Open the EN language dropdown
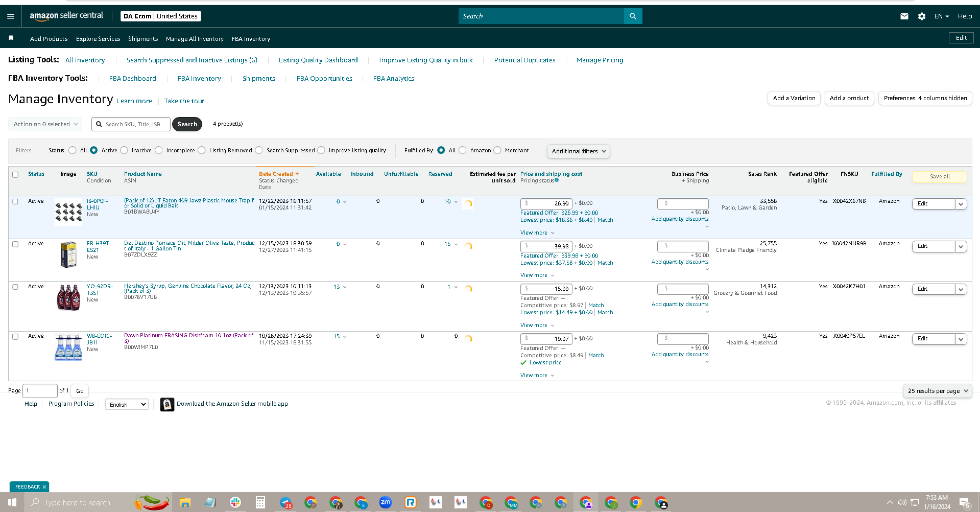This screenshot has height=512, width=980. click(941, 16)
